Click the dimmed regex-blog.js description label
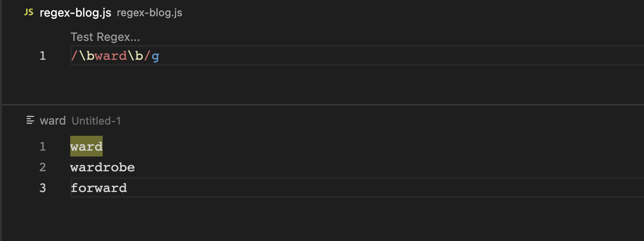Screen dimensions: 644x241 [x=150, y=13]
